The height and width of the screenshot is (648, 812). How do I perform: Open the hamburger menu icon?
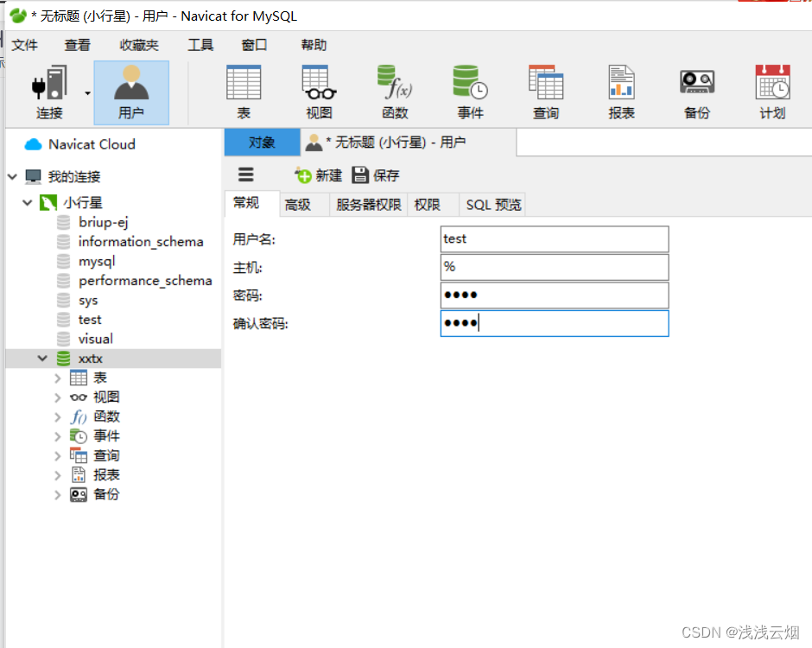click(246, 175)
